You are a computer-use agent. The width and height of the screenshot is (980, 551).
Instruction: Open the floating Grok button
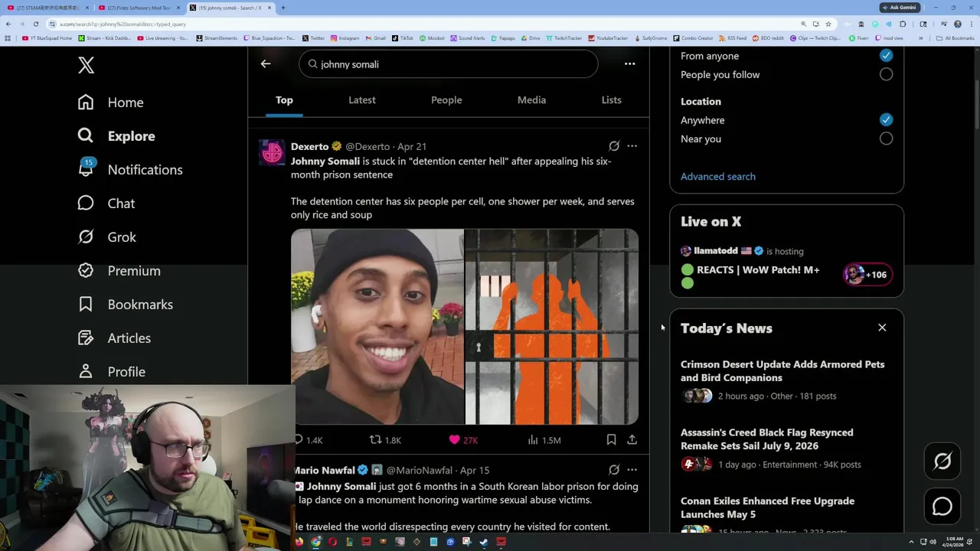pyautogui.click(x=942, y=461)
